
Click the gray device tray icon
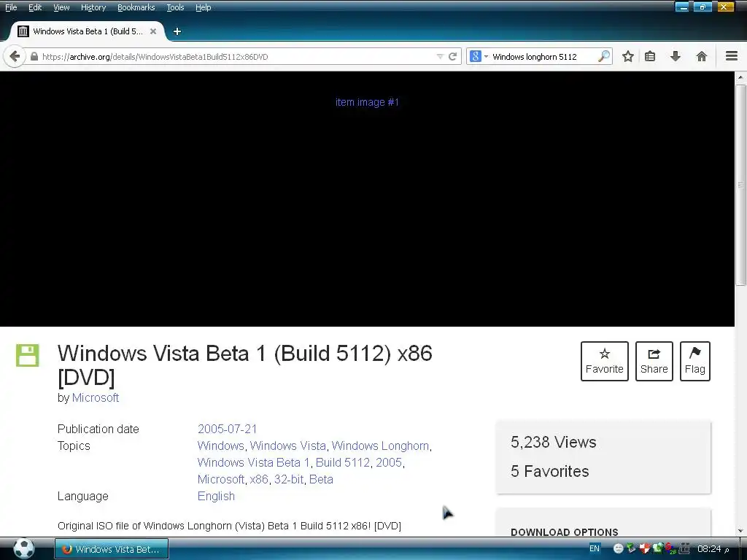tap(684, 548)
